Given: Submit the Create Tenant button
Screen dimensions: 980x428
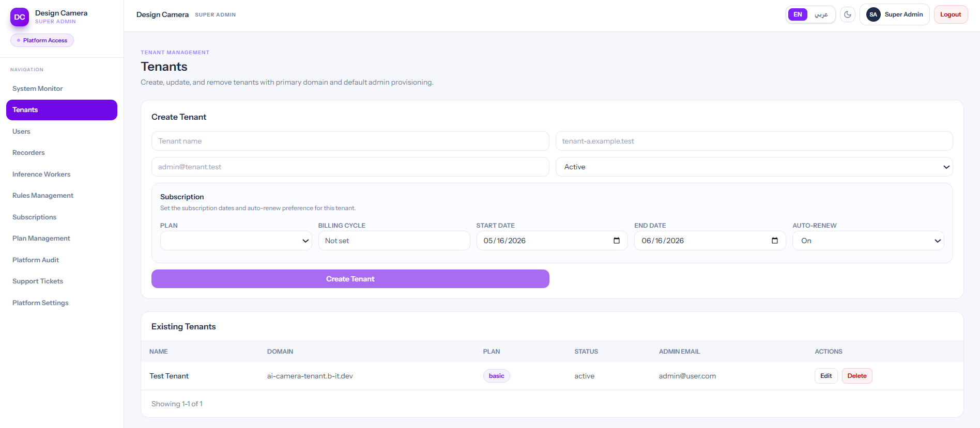Looking at the screenshot, I should pyautogui.click(x=350, y=279).
